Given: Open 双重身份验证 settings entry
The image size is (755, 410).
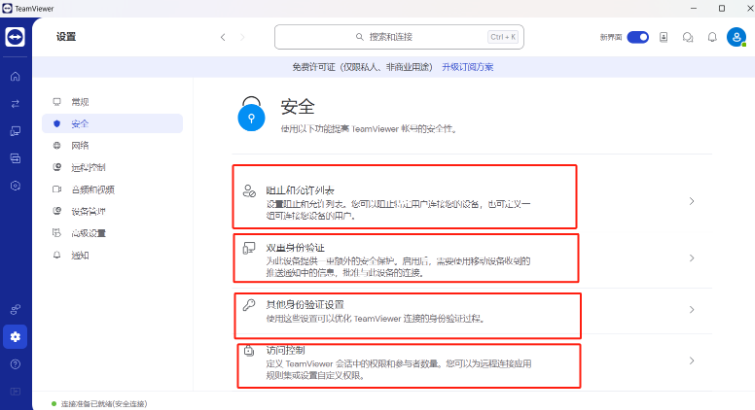Looking at the screenshot, I should point(406,258).
